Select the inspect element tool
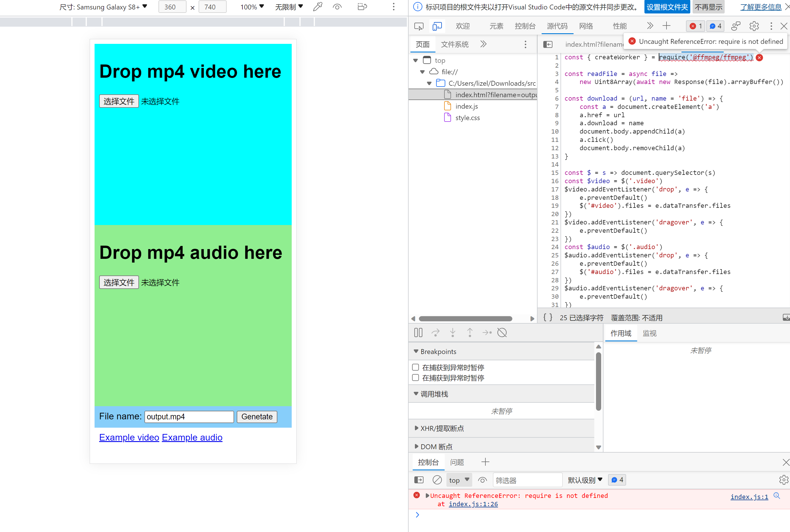This screenshot has height=532, width=790. pyautogui.click(x=418, y=26)
